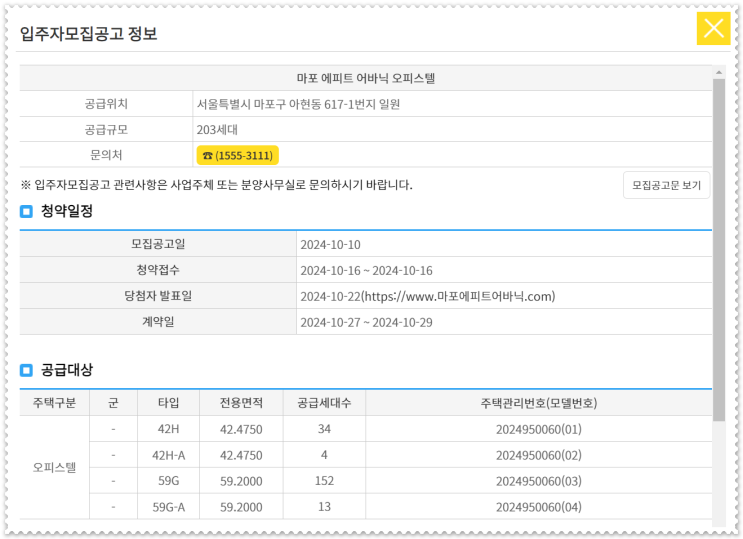Click the 59G type cell

168,481
